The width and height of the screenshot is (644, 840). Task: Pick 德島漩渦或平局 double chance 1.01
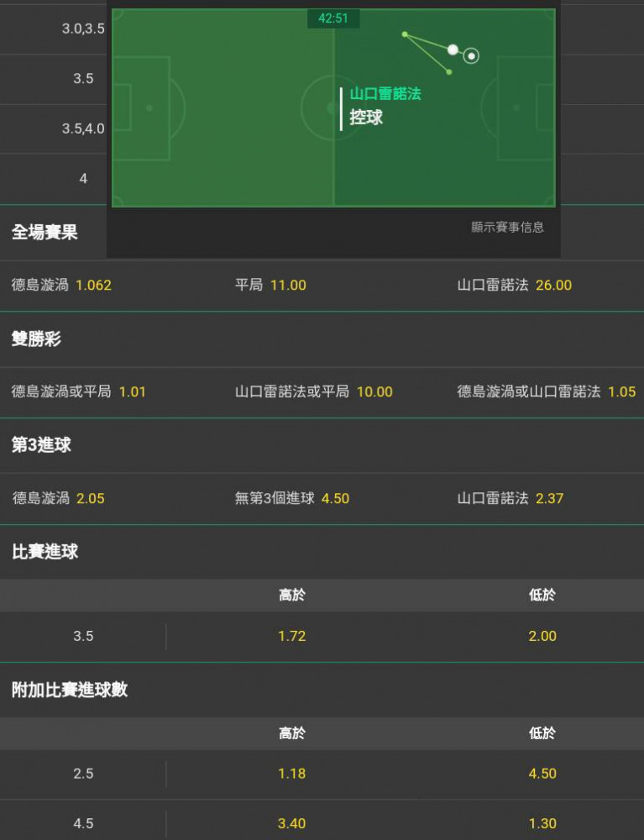pos(79,391)
